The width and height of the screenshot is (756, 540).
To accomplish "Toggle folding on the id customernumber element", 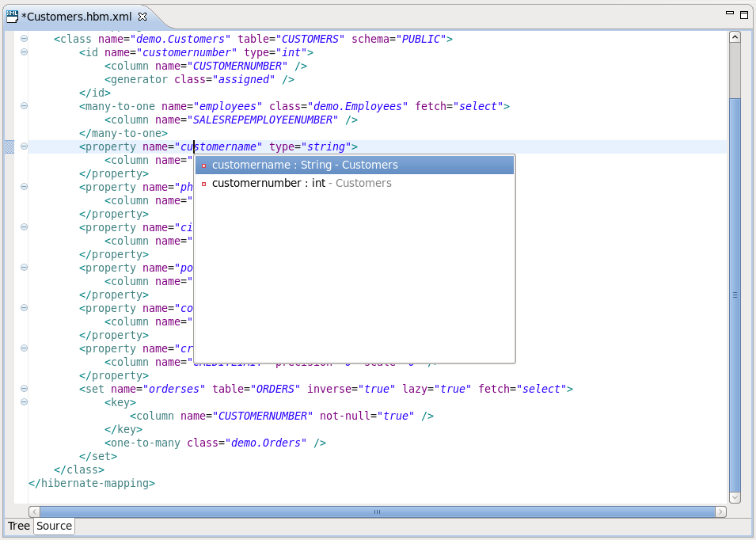I will 23,51.
